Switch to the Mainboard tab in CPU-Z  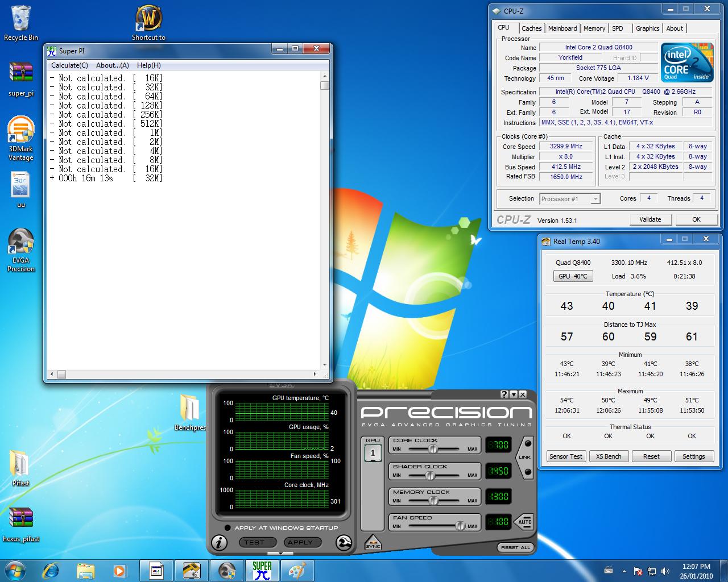coord(562,28)
